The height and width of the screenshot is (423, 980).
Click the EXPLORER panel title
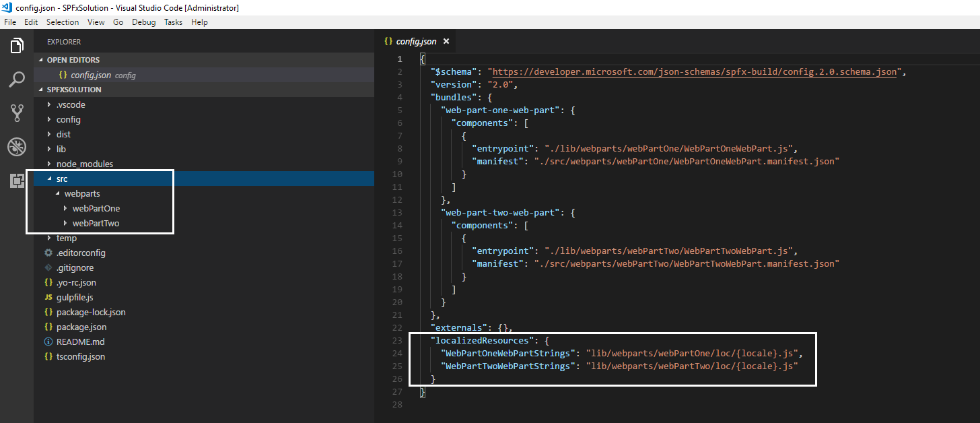click(x=64, y=42)
